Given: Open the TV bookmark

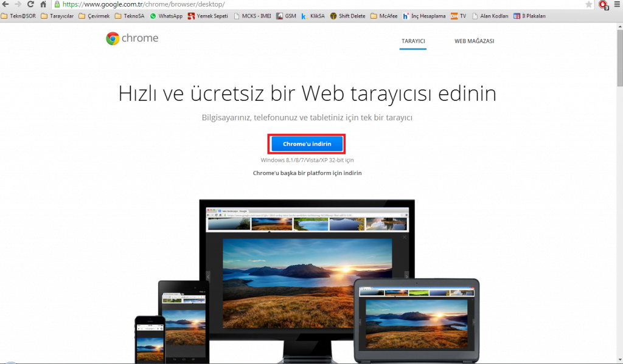Looking at the screenshot, I should click(458, 16).
